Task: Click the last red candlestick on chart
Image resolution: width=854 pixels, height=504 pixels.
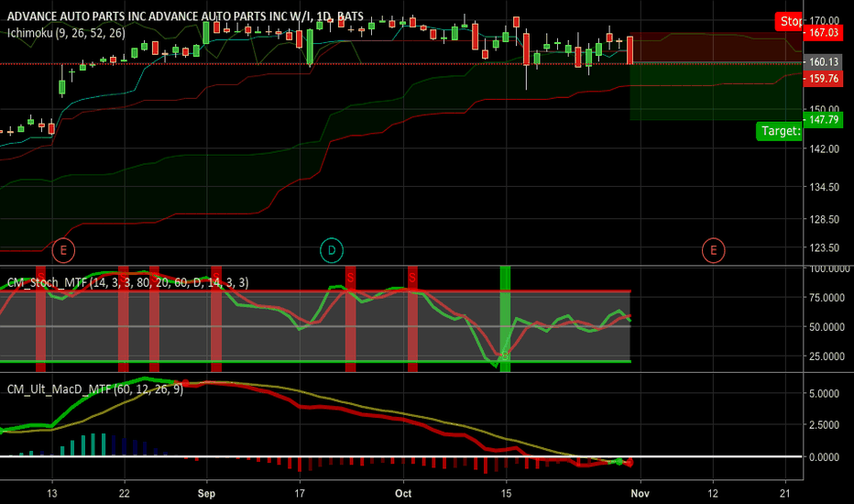Action: pyautogui.click(x=630, y=50)
